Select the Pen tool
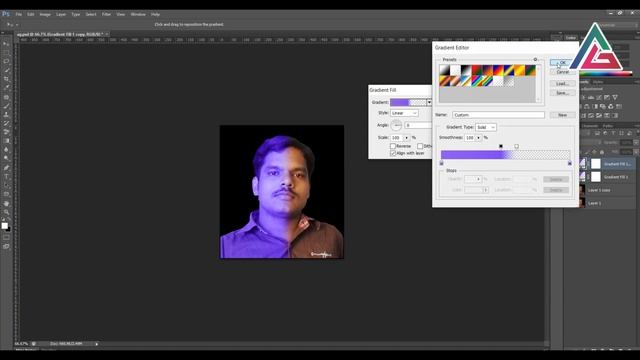The image size is (640, 360). click(6, 168)
